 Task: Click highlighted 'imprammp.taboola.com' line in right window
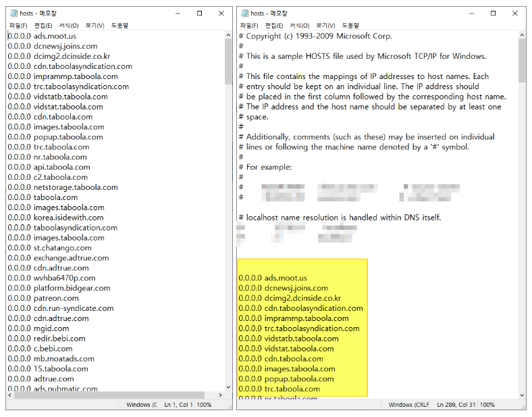tap(294, 318)
